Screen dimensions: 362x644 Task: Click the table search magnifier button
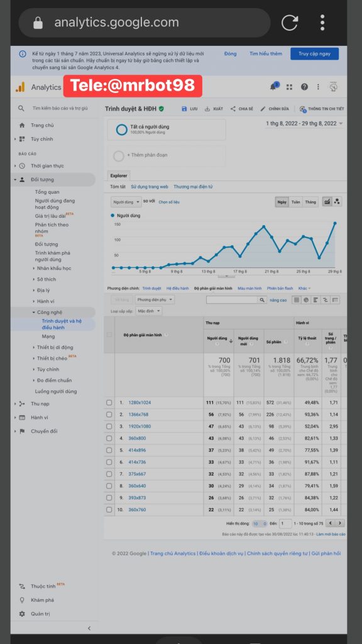(x=263, y=300)
